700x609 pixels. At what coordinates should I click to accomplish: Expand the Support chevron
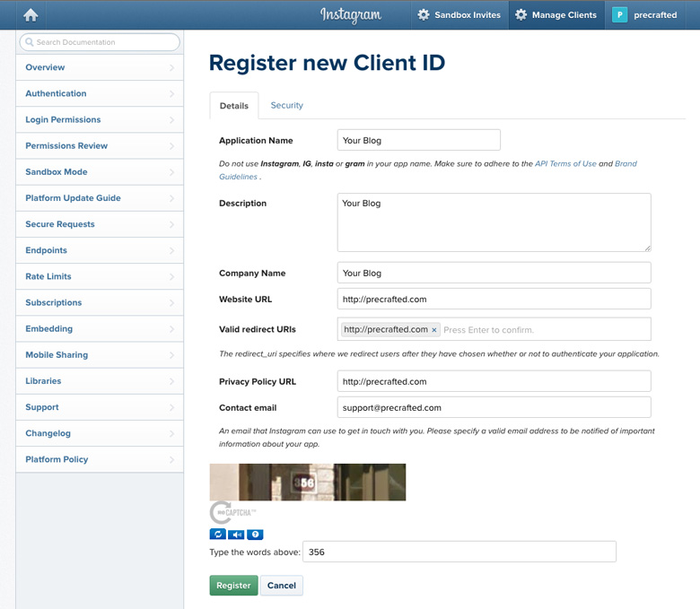pos(172,407)
